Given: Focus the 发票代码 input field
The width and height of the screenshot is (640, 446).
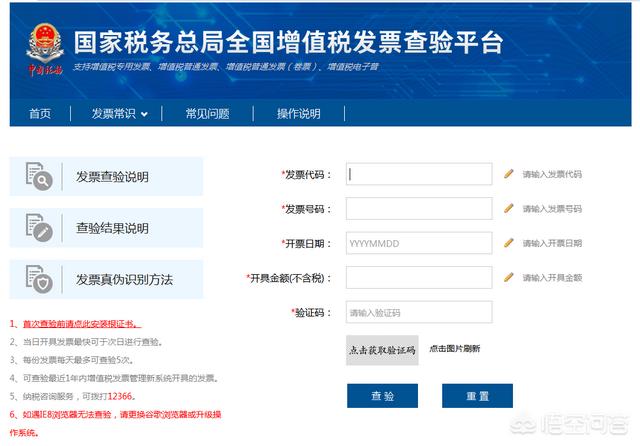Looking at the screenshot, I should (x=419, y=174).
